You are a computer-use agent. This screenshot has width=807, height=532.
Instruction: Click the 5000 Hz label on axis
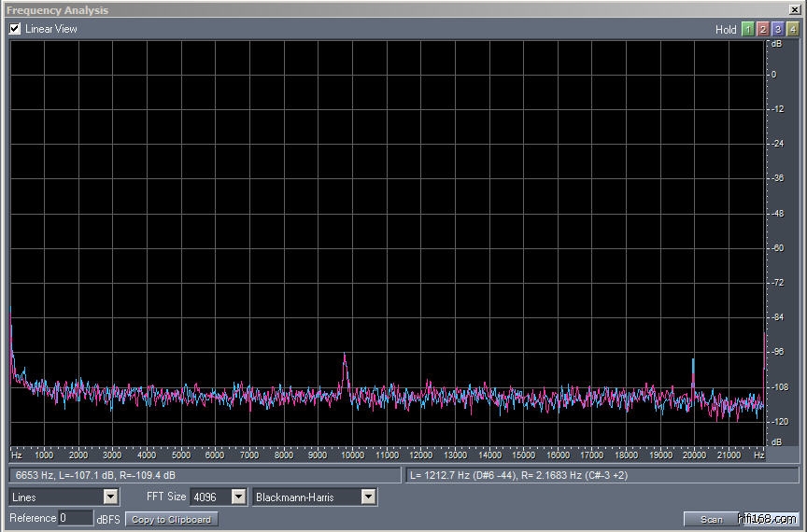click(180, 455)
